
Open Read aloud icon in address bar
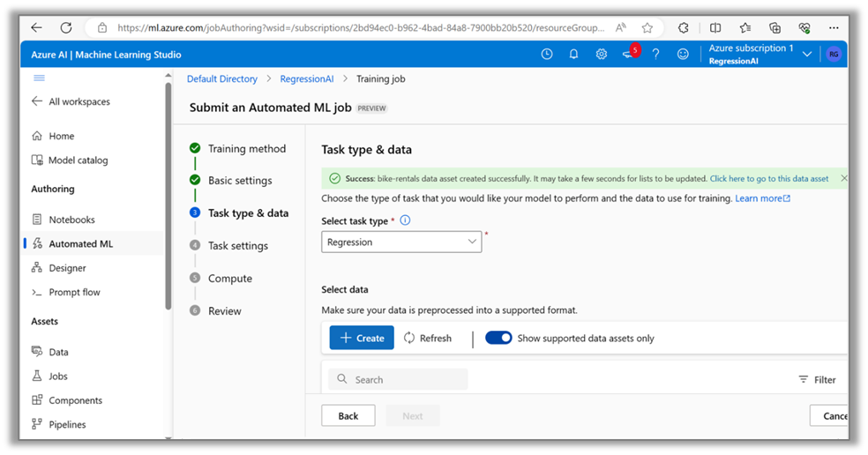pyautogui.click(x=621, y=27)
